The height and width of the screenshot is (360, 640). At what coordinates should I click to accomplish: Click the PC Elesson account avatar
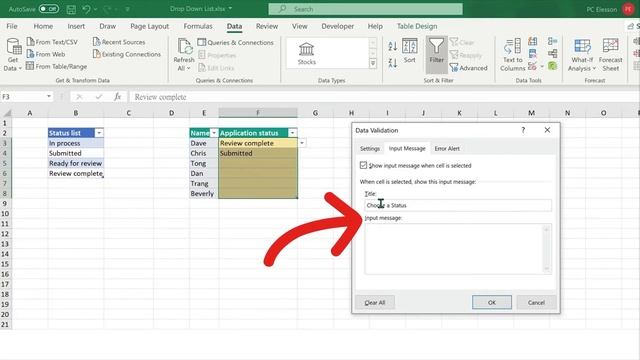(628, 9)
